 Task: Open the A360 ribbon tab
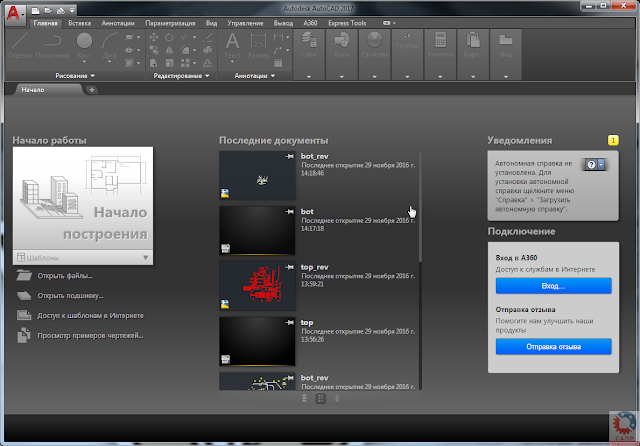pos(310,23)
